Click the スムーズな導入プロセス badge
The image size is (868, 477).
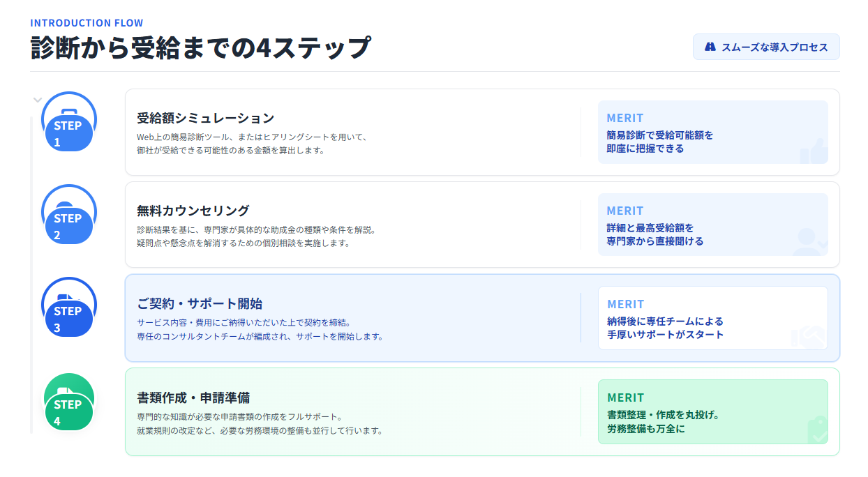pos(766,47)
